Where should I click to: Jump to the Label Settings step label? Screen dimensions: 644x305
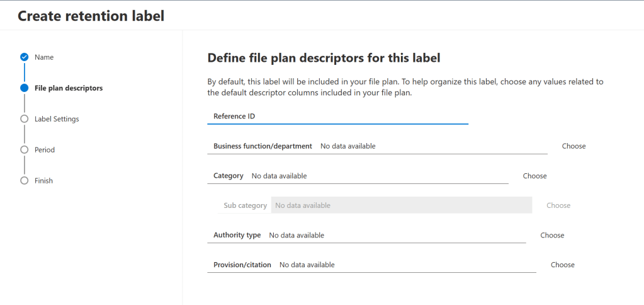coord(57,119)
